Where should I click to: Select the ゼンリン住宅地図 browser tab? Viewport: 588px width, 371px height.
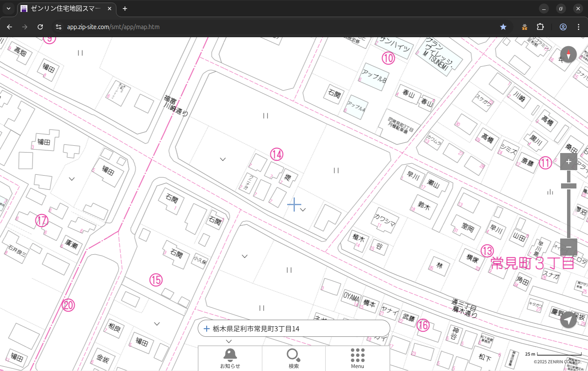pyautogui.click(x=66, y=9)
